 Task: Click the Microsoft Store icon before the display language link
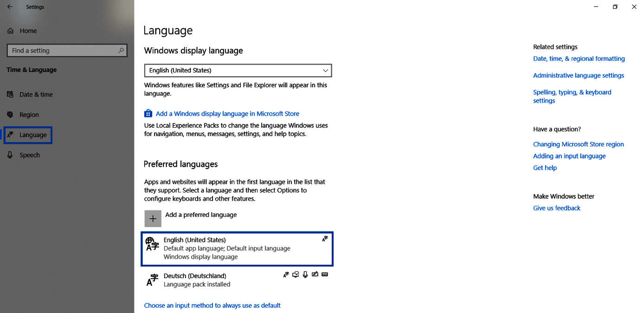pyautogui.click(x=148, y=113)
